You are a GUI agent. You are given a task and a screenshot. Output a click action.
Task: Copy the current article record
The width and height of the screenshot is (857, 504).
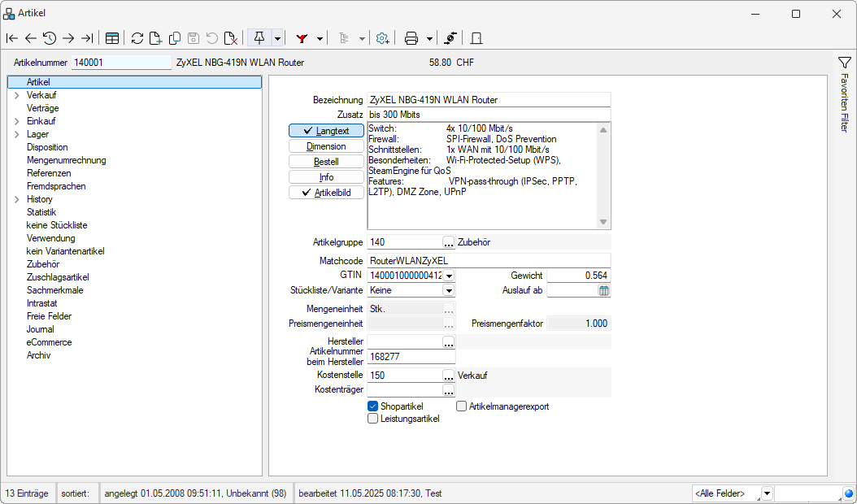click(175, 38)
